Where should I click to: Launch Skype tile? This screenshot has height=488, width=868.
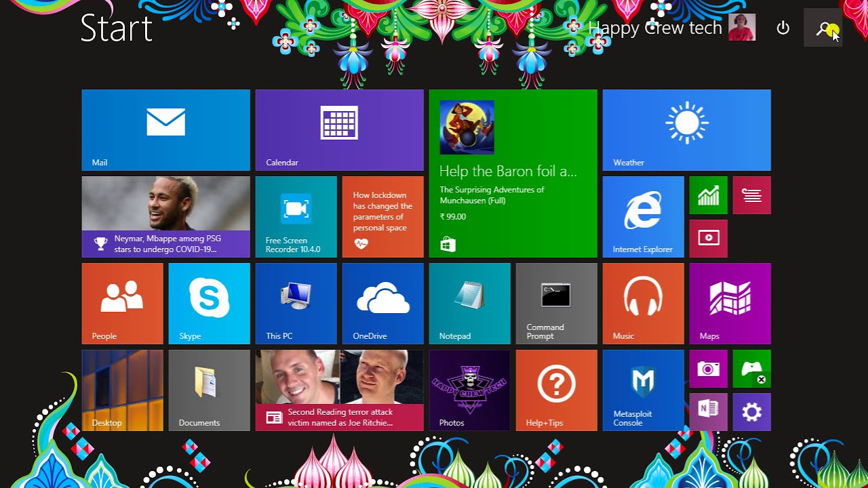coord(209,304)
